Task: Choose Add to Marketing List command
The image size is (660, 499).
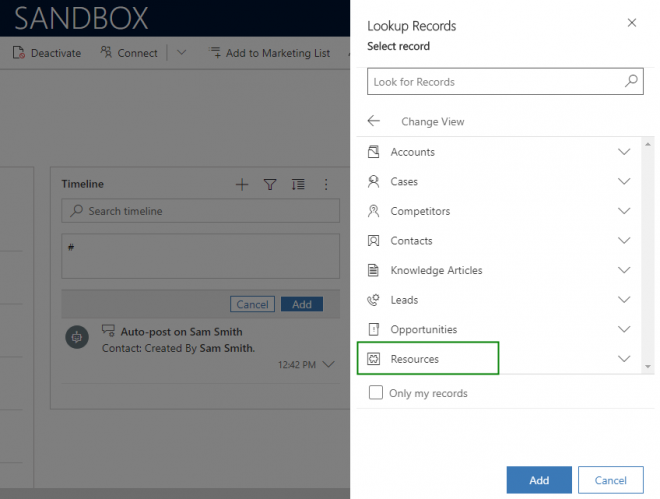Action: pos(269,53)
